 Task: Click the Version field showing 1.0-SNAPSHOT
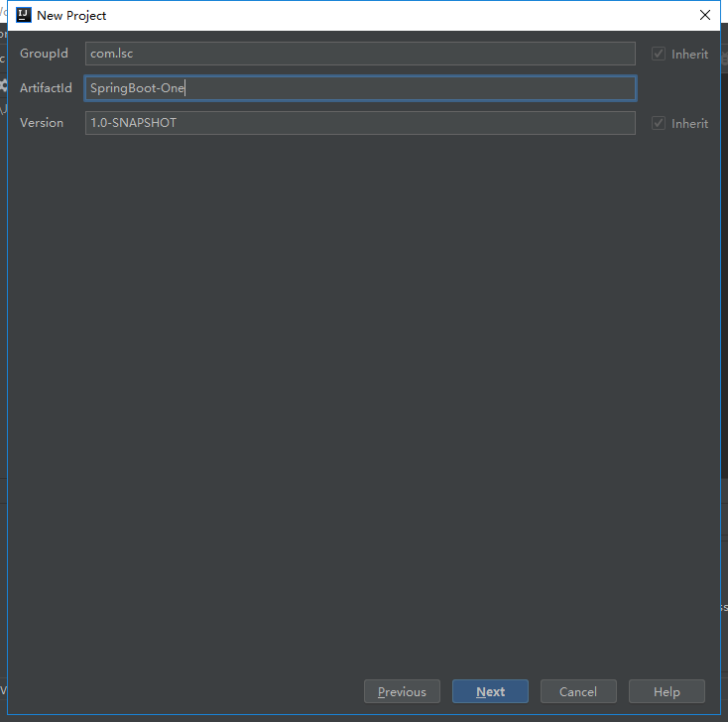click(x=360, y=123)
